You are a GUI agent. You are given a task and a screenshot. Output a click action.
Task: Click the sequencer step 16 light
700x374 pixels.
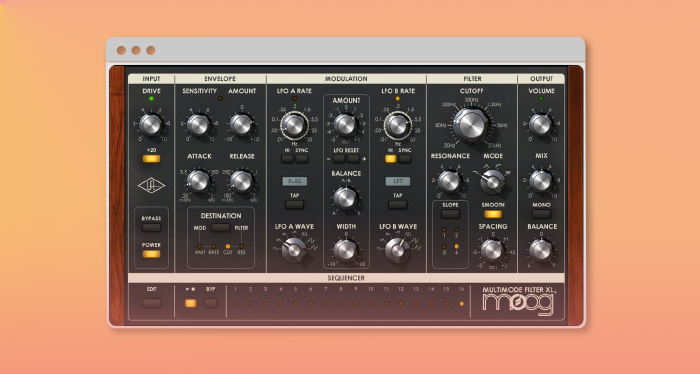point(462,303)
